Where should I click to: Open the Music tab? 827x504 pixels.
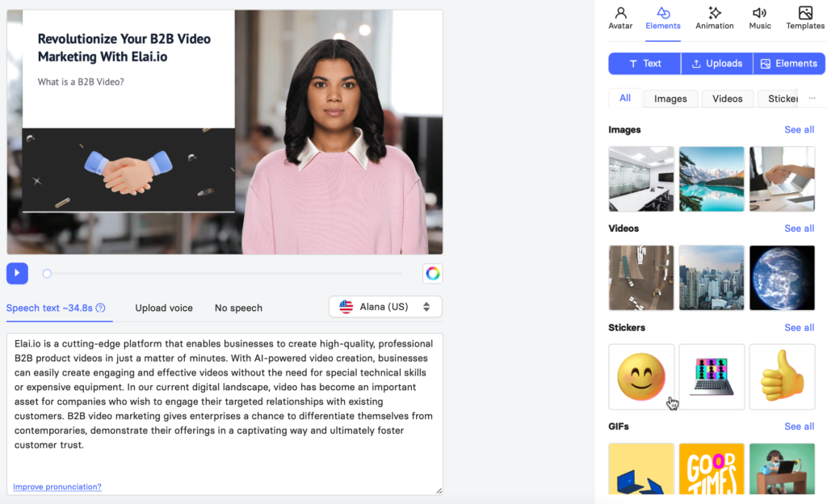759,18
